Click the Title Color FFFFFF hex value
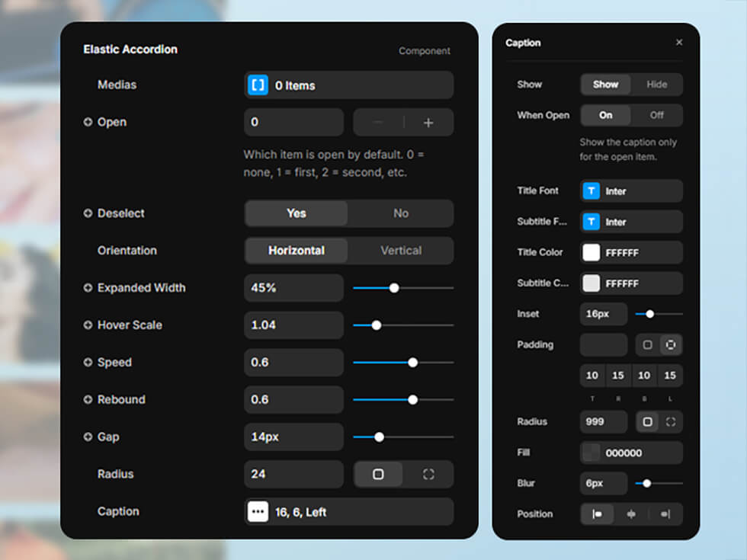747x560 pixels. 622,253
